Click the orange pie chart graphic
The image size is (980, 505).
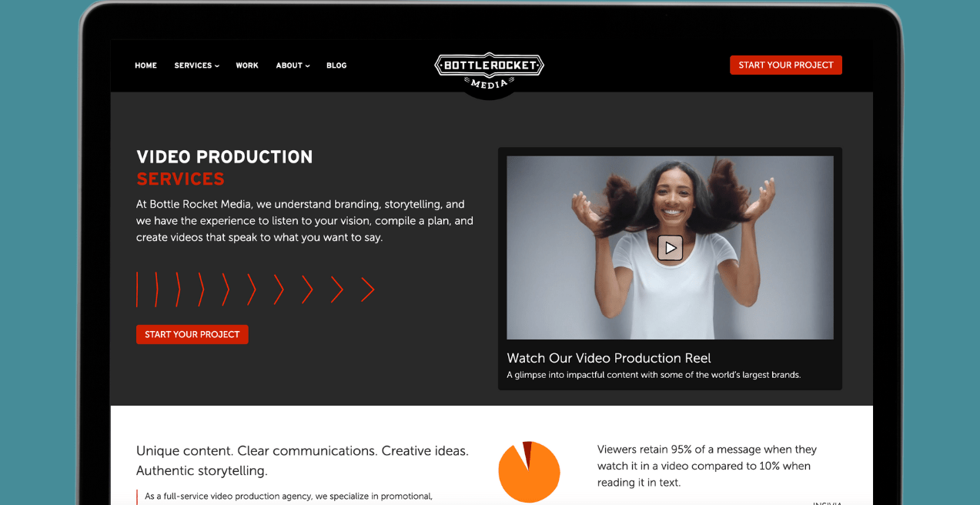(x=529, y=470)
